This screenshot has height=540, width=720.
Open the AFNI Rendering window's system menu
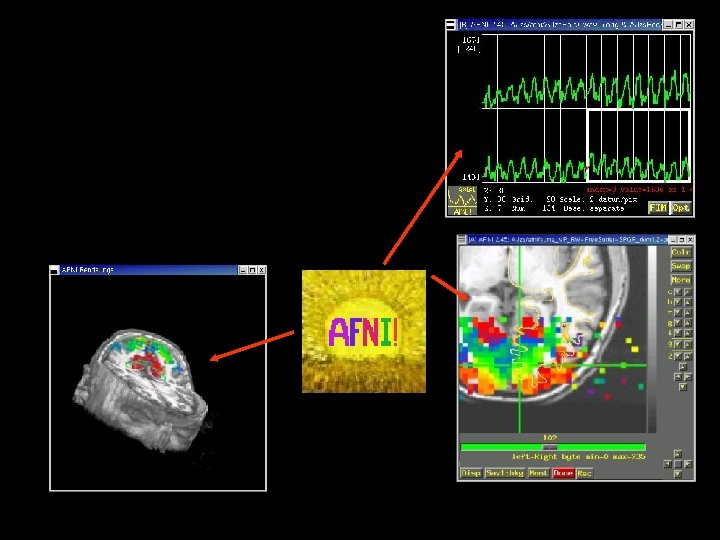pyautogui.click(x=54, y=270)
